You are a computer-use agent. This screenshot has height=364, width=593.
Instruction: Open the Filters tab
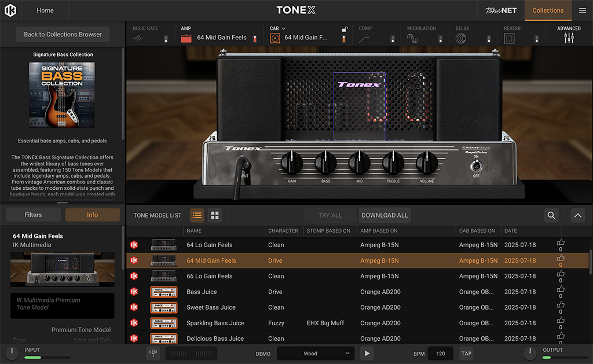coord(33,215)
